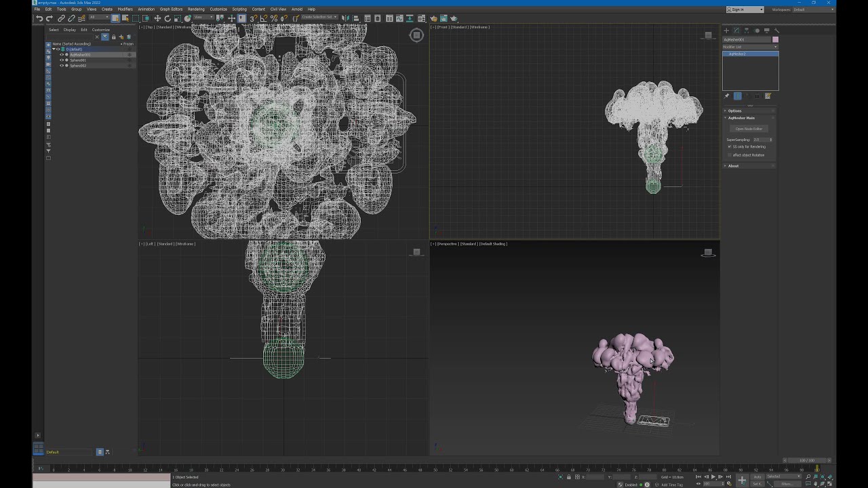Click the SuperSampling spinner arrows
Viewport: 868px width, 488px height.
click(771, 140)
